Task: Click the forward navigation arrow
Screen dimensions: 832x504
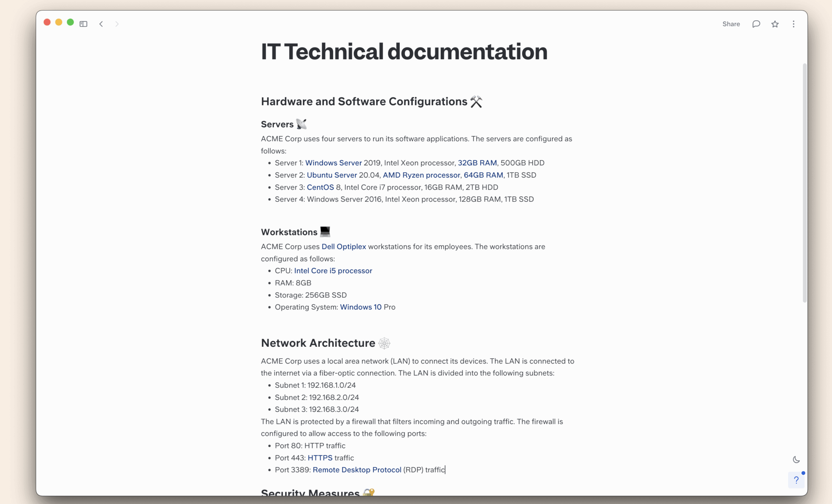Action: pos(117,24)
